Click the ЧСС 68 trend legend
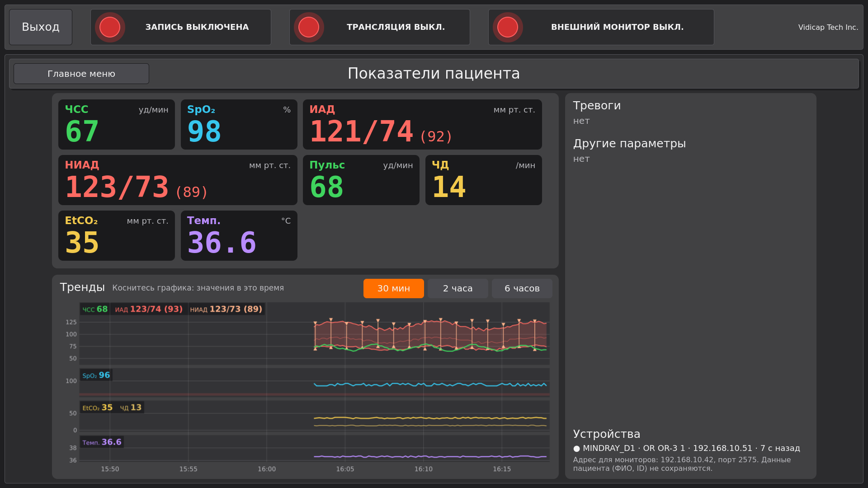 95,309
